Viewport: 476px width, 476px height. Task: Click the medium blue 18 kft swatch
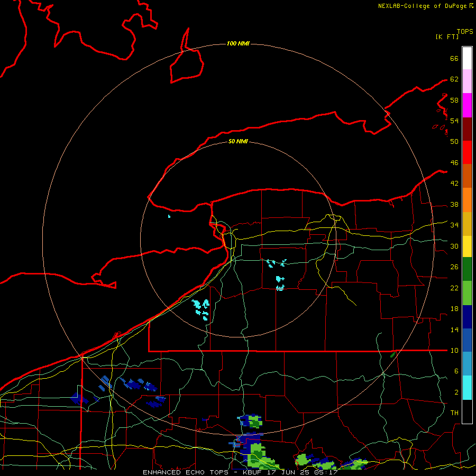pos(467,340)
